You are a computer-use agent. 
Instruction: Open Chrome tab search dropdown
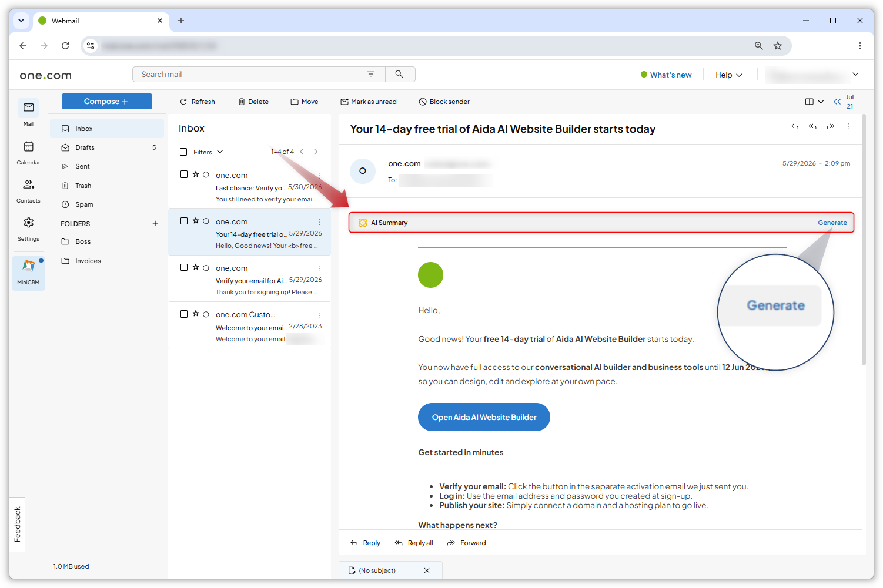[21, 21]
